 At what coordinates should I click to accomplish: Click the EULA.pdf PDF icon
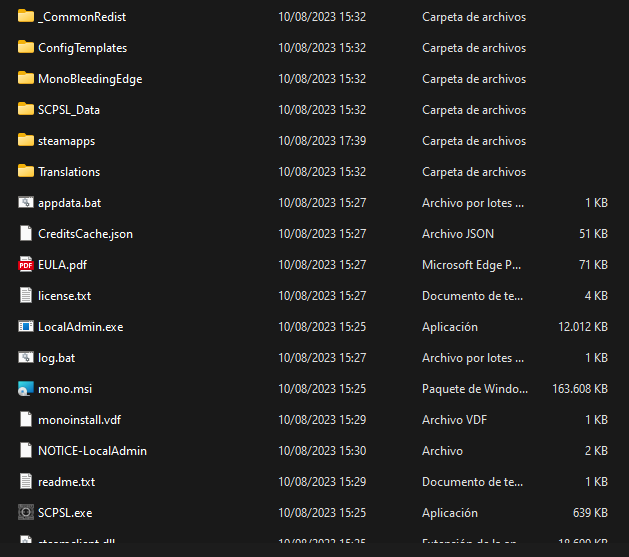tap(26, 265)
